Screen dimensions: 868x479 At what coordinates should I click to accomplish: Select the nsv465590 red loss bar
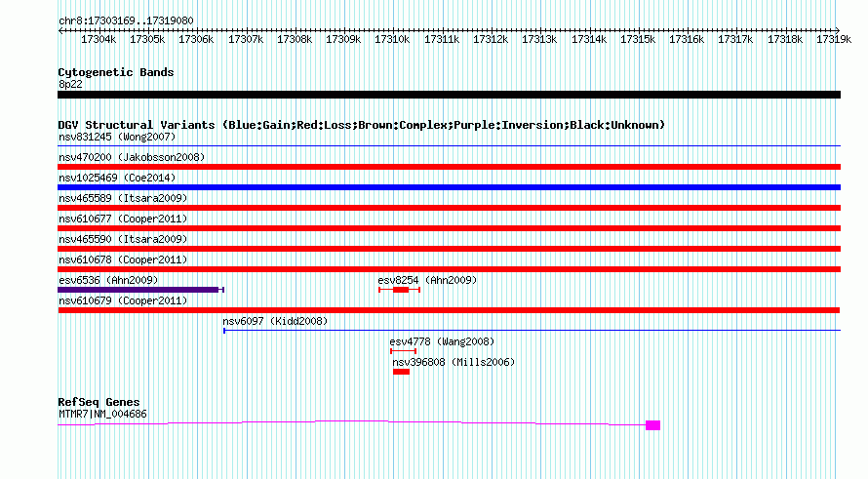(449, 249)
